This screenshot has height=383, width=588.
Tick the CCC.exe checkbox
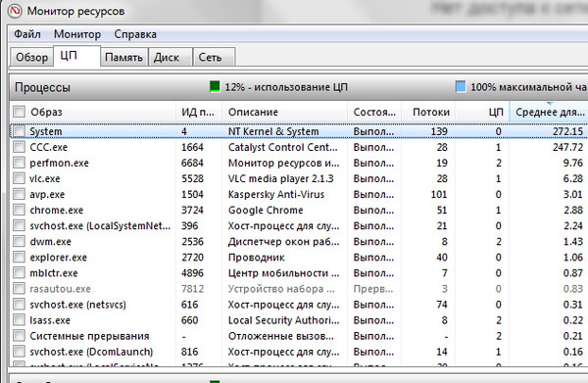[x=19, y=147]
